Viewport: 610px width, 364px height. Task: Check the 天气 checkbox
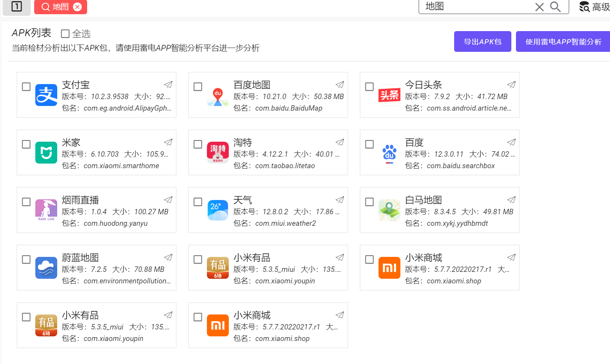point(198,202)
